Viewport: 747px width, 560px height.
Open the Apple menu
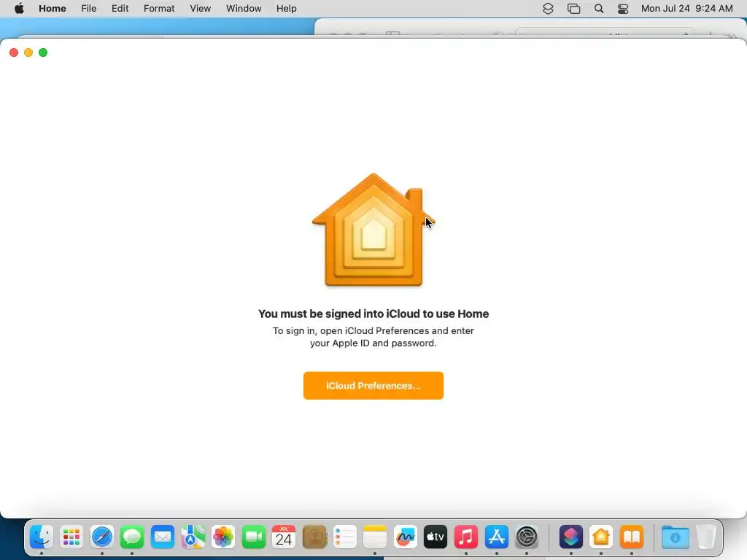coord(19,9)
